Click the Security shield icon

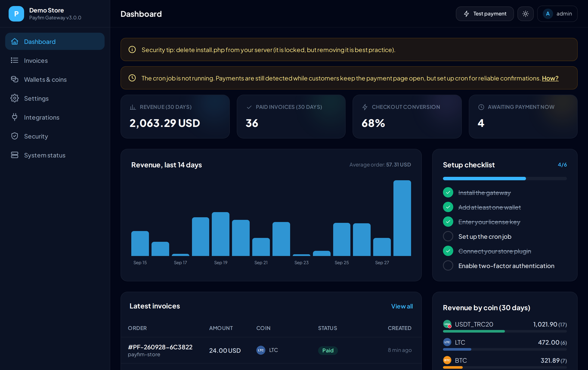pyautogui.click(x=15, y=136)
